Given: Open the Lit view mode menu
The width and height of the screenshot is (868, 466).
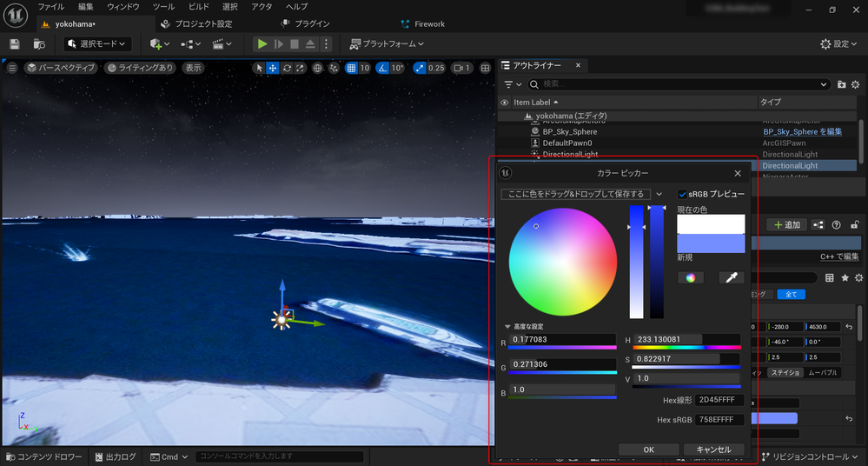Looking at the screenshot, I should 140,68.
